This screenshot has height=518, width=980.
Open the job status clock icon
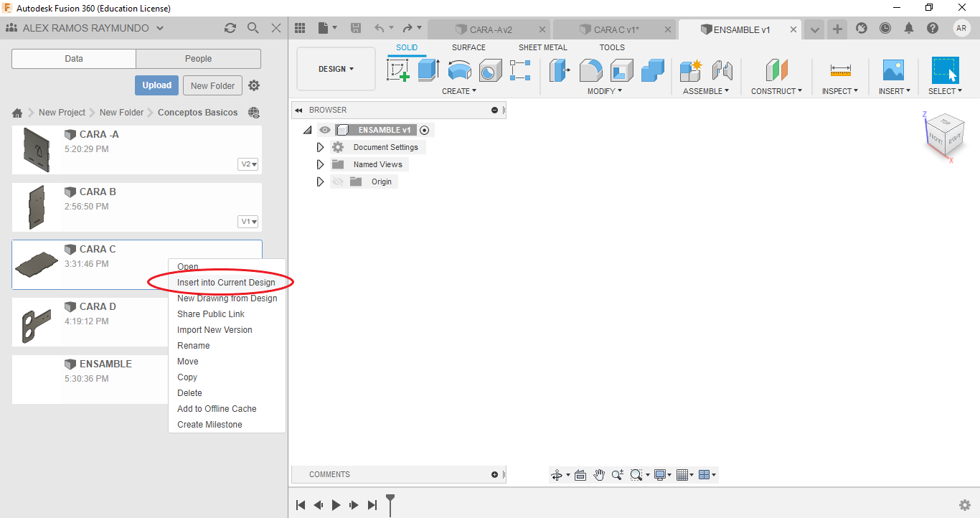point(885,28)
